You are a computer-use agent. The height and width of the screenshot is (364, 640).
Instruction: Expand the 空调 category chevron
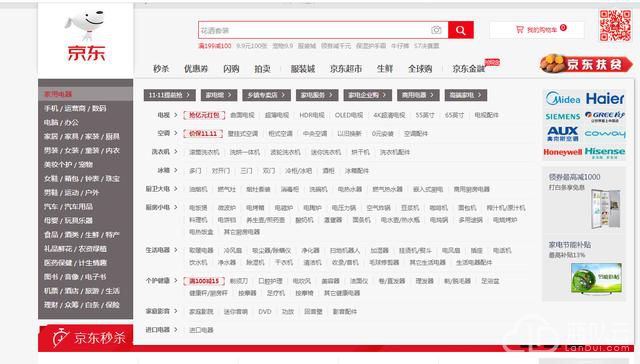point(176,133)
